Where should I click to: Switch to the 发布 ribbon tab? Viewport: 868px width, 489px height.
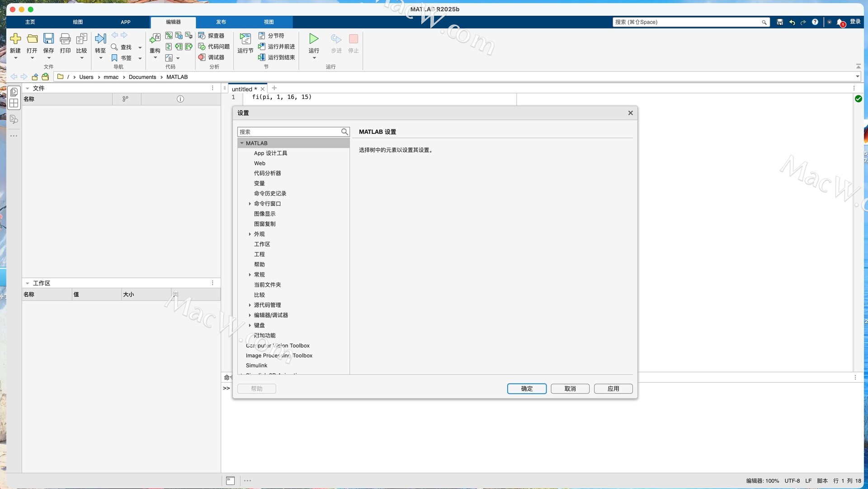click(221, 22)
